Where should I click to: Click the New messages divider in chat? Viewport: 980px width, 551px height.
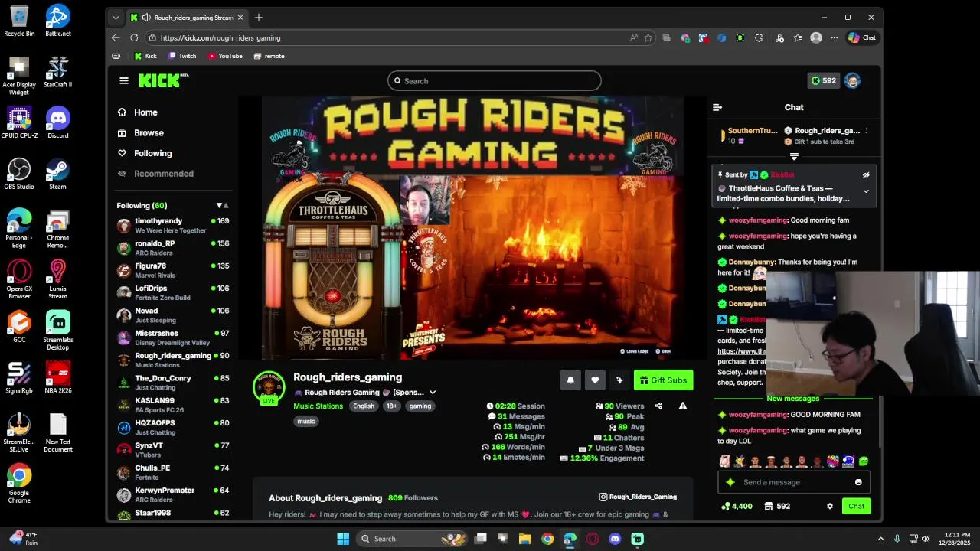(793, 399)
